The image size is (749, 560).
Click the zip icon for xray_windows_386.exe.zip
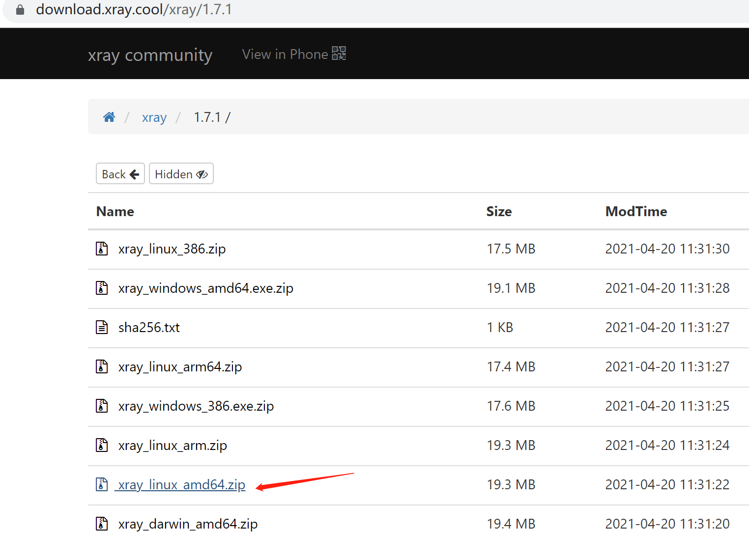click(102, 406)
